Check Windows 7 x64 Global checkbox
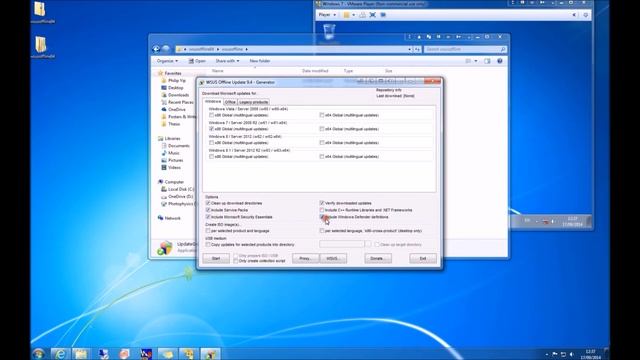The height and width of the screenshot is (360, 640). click(x=322, y=129)
